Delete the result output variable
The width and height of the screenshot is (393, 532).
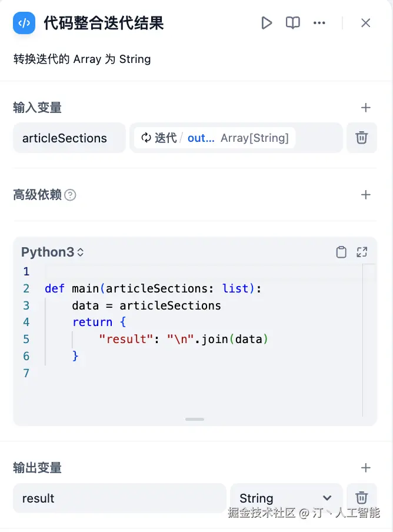[x=361, y=498]
